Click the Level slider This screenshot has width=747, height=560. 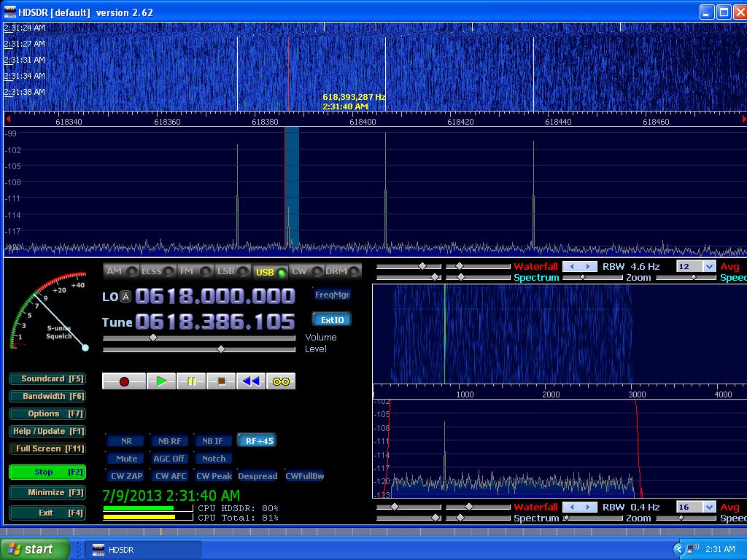point(199,349)
